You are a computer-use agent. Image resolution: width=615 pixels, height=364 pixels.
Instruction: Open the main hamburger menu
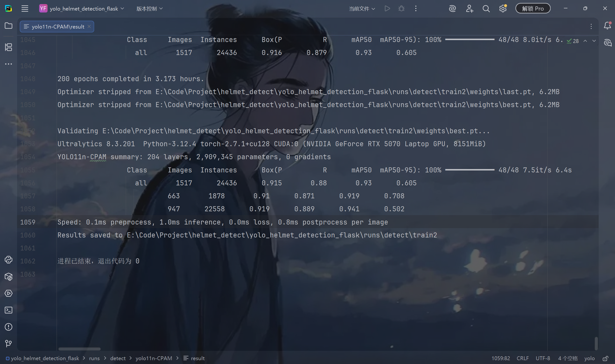(x=25, y=9)
